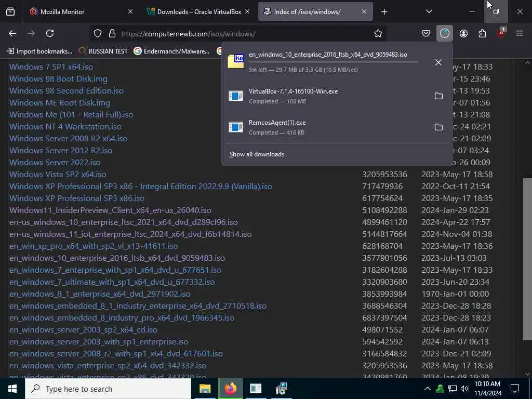Open Windows 98 Second Edition.iso link
Viewport: 532px width, 399px height.
(66, 91)
